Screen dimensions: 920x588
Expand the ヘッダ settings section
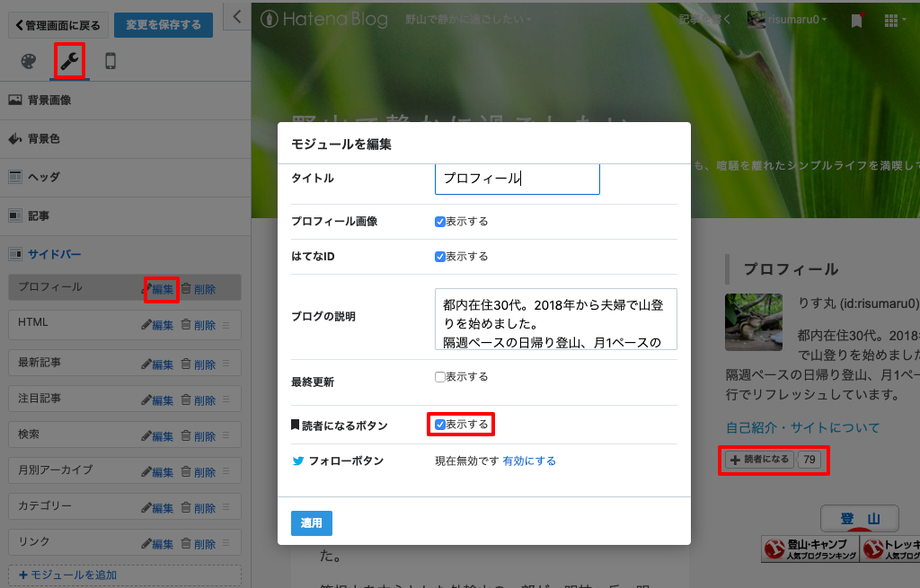click(x=125, y=177)
